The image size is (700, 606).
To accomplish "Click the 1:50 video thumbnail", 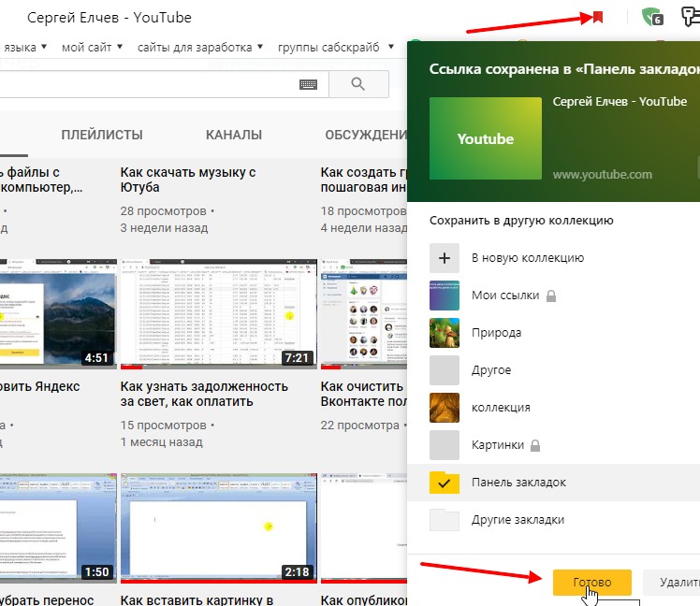I will pyautogui.click(x=58, y=528).
